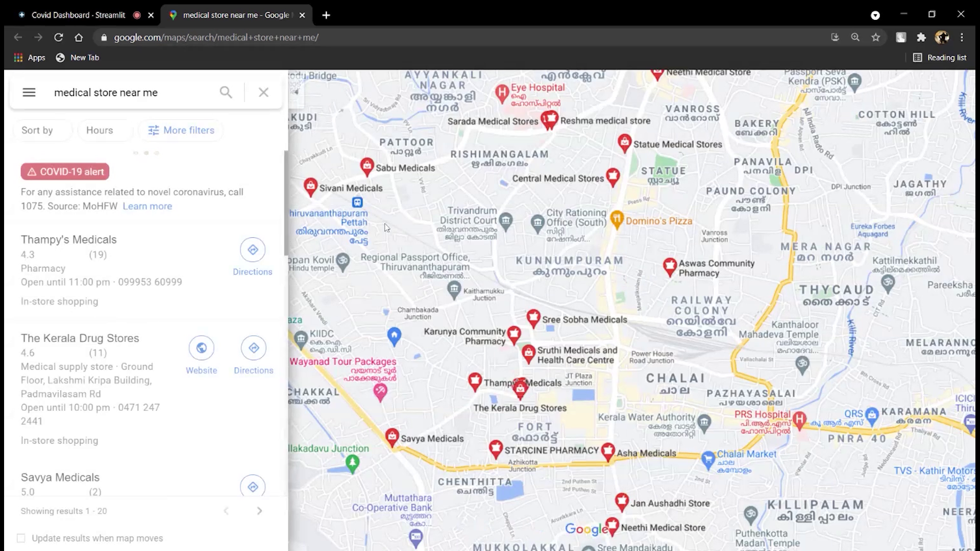Switch to Covid Dashboard Streamlit tab
980x551 pixels.
tap(78, 15)
